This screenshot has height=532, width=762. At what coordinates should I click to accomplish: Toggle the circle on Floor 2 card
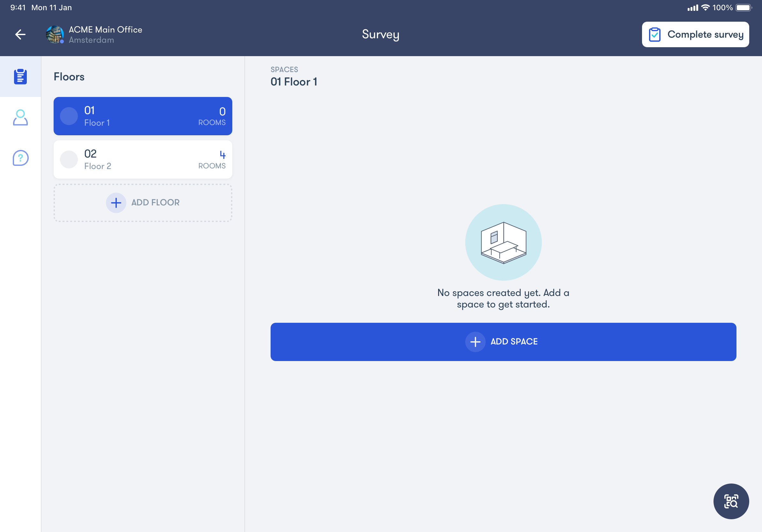click(69, 159)
